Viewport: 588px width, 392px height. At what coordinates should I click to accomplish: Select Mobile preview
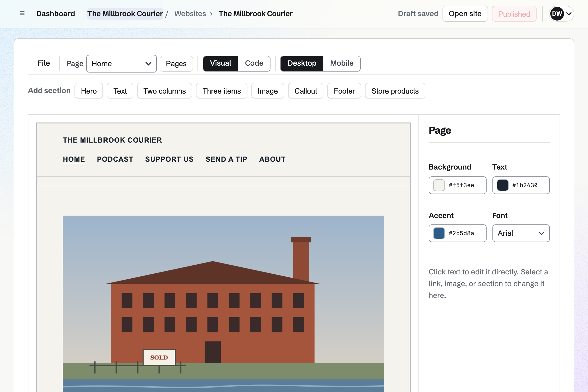coord(342,63)
